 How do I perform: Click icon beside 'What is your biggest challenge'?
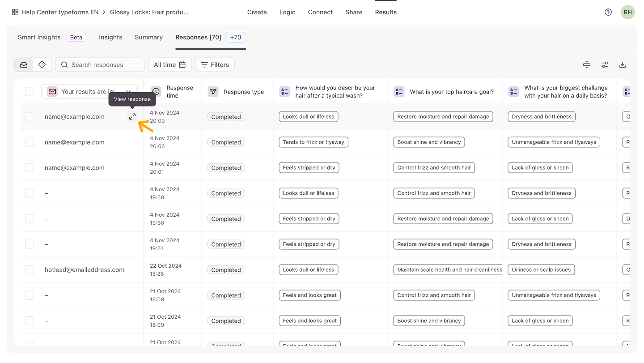513,92
